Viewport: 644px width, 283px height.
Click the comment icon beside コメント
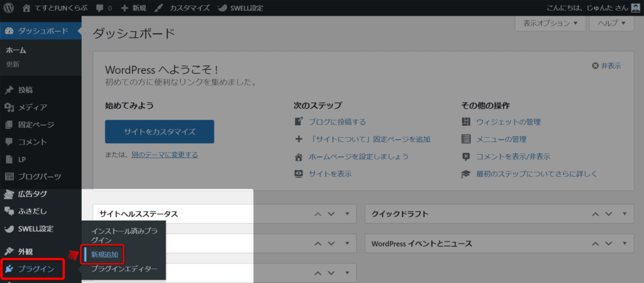(9, 141)
